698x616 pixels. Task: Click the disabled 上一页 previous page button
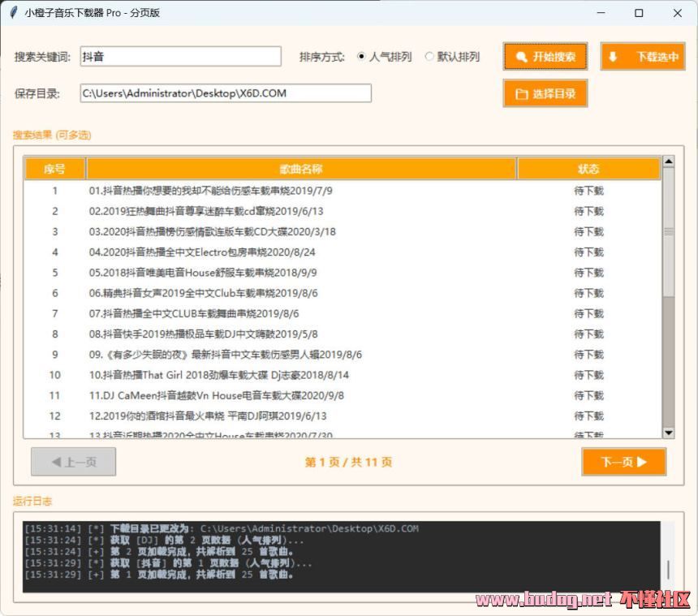pyautogui.click(x=73, y=462)
